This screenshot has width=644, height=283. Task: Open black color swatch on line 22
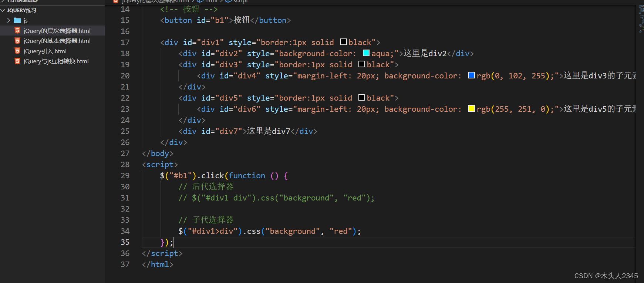tap(362, 97)
